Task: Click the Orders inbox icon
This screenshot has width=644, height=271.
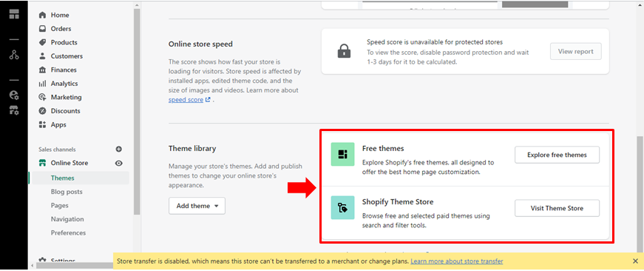Action: pyautogui.click(x=42, y=29)
